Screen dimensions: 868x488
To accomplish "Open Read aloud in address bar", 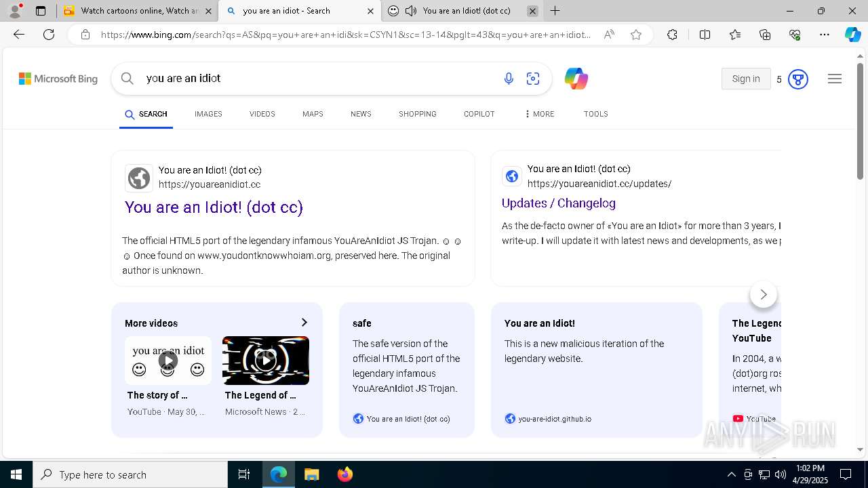I will click(609, 35).
